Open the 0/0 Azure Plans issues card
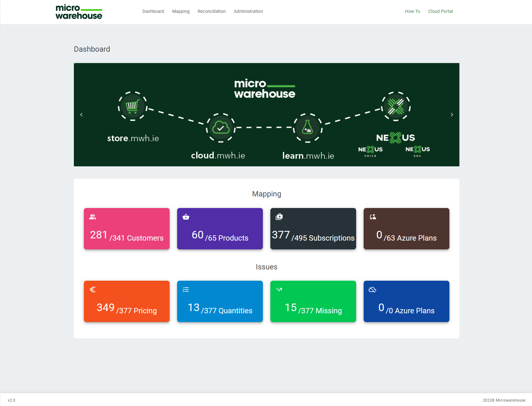 (x=407, y=301)
